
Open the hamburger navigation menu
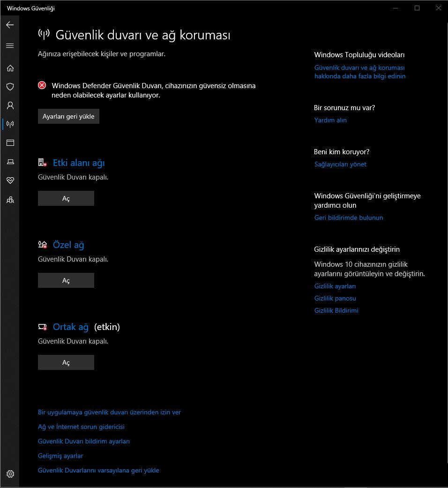pos(10,46)
